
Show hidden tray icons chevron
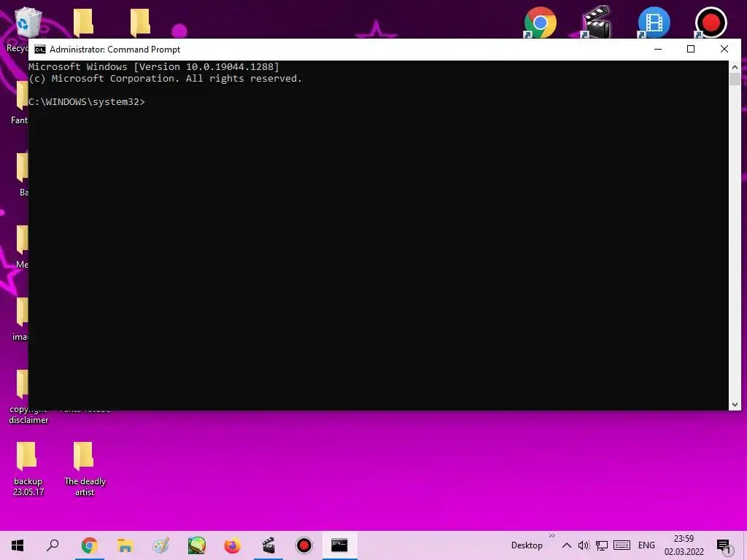566,545
